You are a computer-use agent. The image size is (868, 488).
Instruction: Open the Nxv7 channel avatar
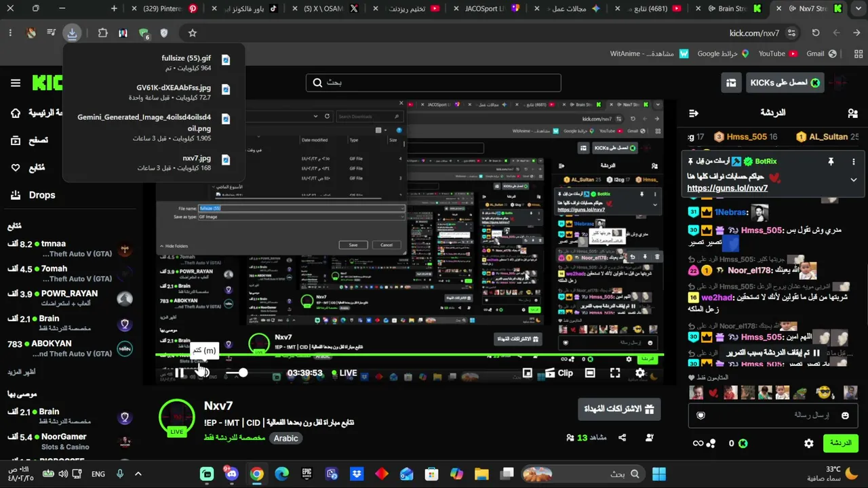[x=177, y=418]
